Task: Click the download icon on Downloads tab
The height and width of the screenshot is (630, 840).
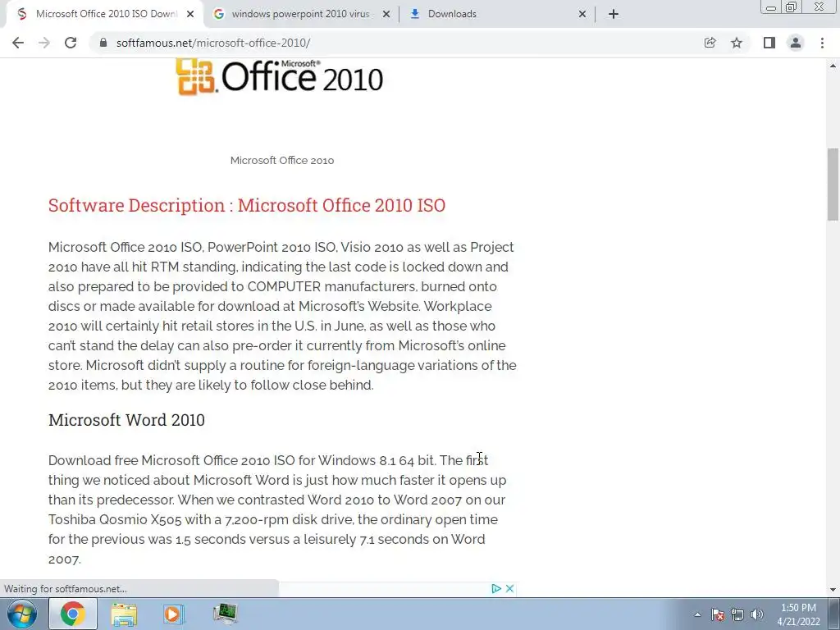Action: pyautogui.click(x=414, y=14)
